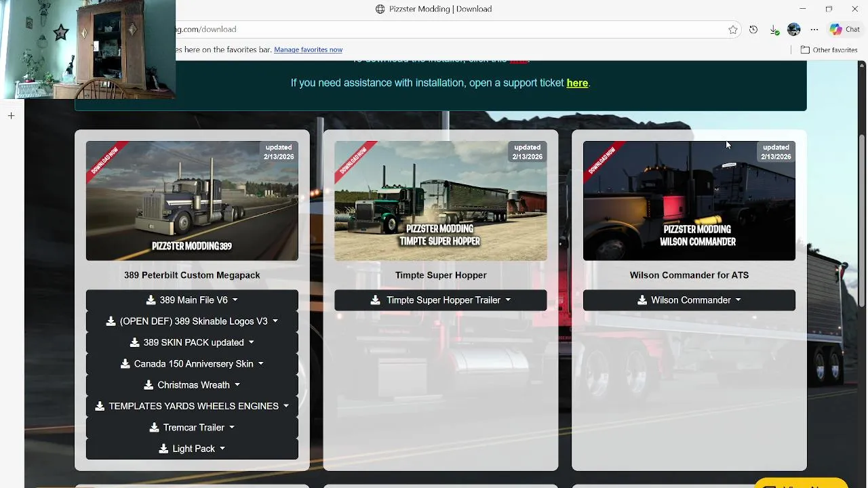
Task: Click the updated 2/13/2026 badge on Timpte card
Action: 527,152
